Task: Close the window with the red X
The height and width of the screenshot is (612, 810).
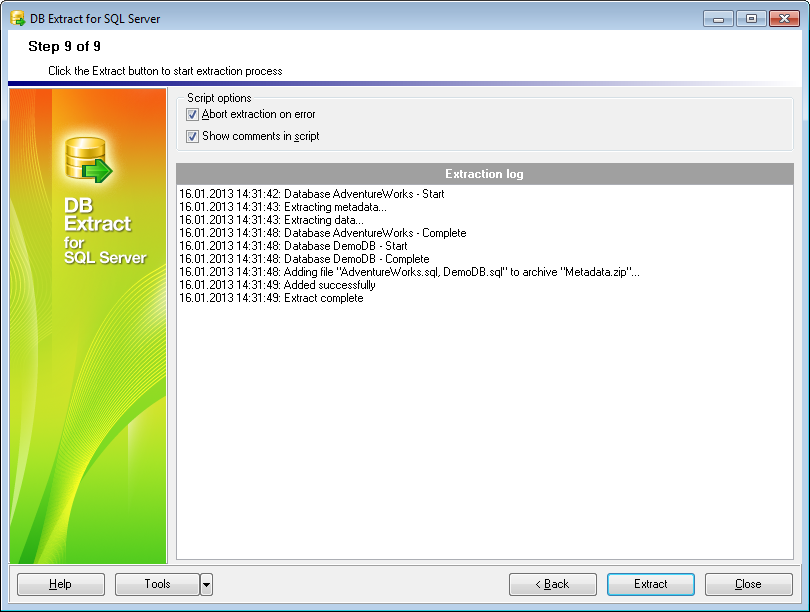Action: (x=782, y=18)
